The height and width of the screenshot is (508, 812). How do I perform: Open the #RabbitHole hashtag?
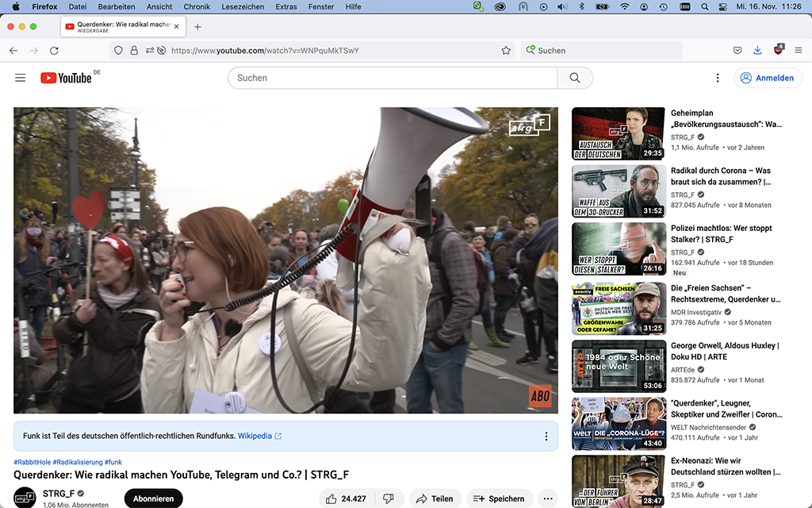point(32,462)
